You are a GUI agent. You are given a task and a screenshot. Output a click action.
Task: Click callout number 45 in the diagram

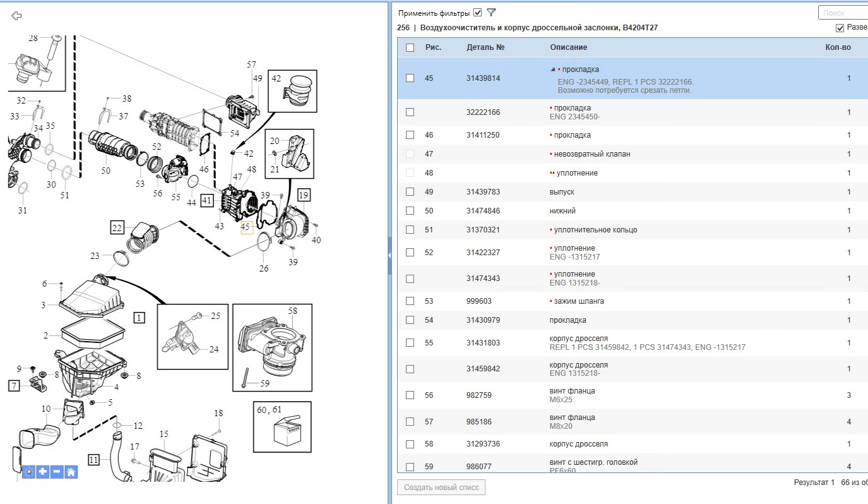click(x=246, y=227)
